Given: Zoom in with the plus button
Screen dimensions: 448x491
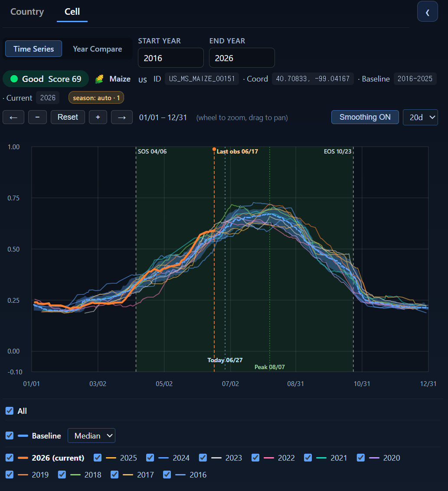Looking at the screenshot, I should click(x=98, y=117).
